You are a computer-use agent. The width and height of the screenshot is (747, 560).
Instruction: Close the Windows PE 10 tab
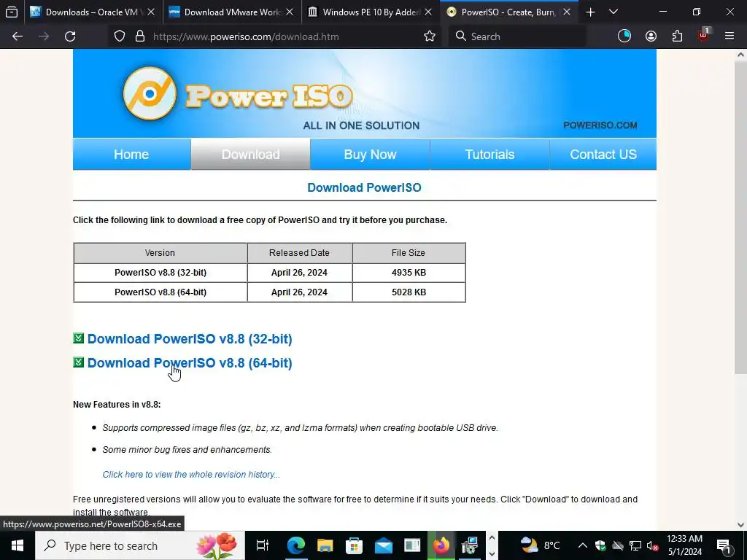coord(428,12)
